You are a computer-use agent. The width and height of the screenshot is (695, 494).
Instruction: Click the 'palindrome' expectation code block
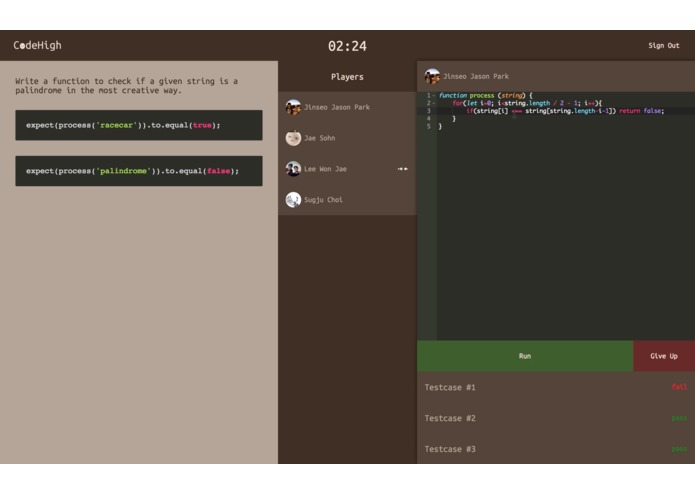point(139,171)
